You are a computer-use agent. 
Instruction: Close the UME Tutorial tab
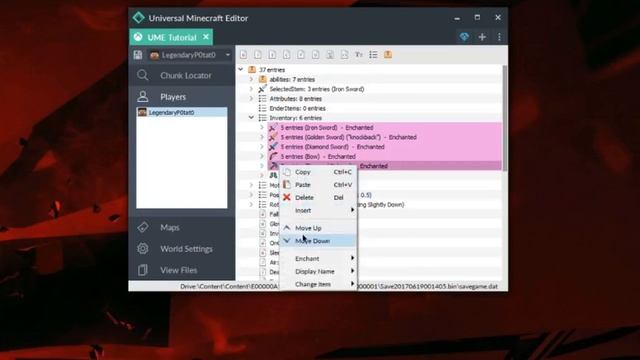point(206,37)
